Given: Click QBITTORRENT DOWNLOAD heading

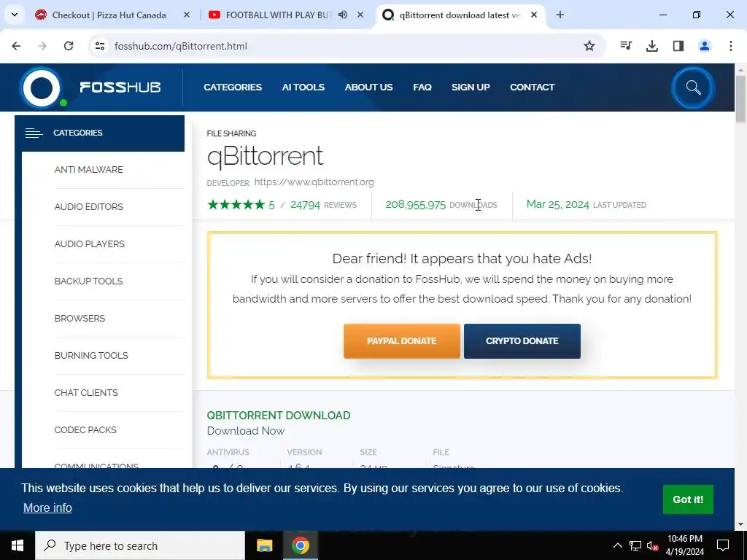Looking at the screenshot, I should (279, 415).
